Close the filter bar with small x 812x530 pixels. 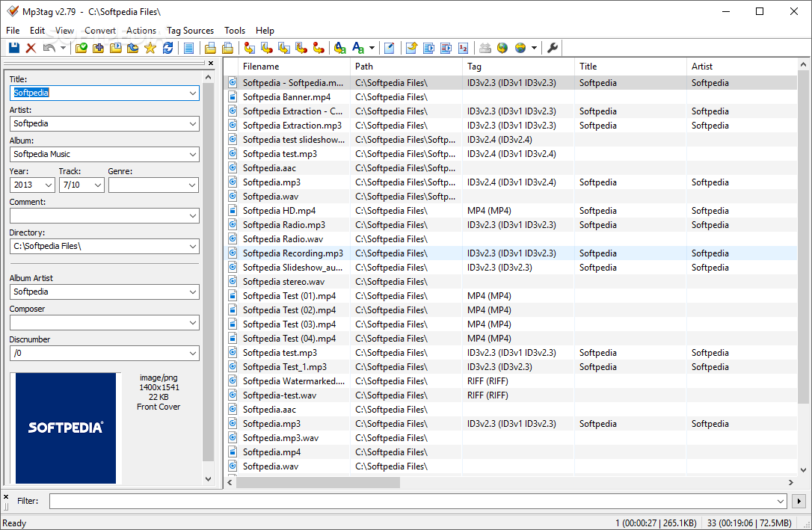pyautogui.click(x=6, y=496)
